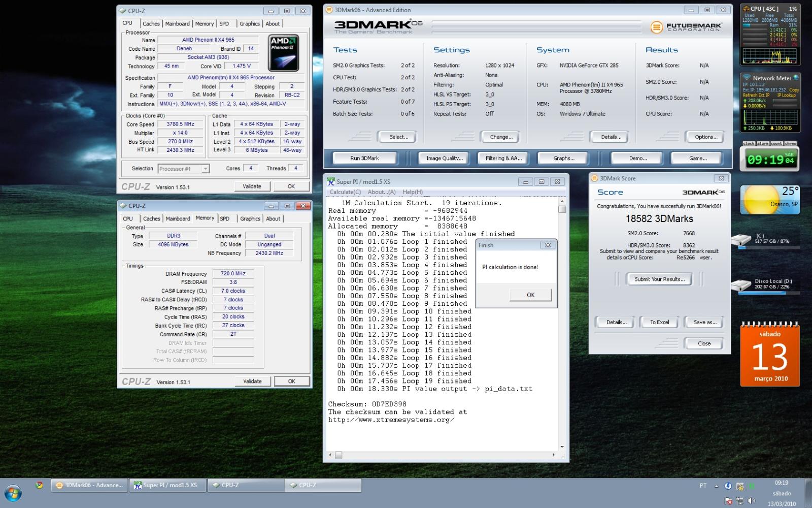Click the top CPU-Z window title icon
The width and height of the screenshot is (812, 508).
pos(123,11)
